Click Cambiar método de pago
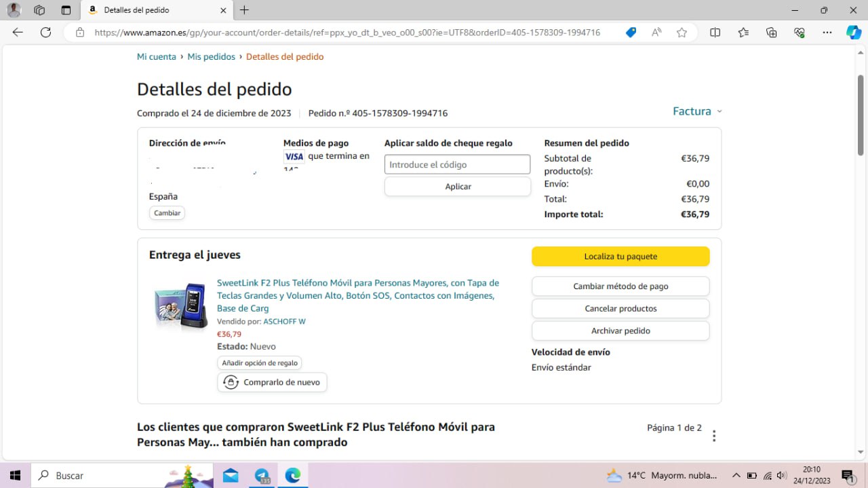The height and width of the screenshot is (488, 868). 620,286
